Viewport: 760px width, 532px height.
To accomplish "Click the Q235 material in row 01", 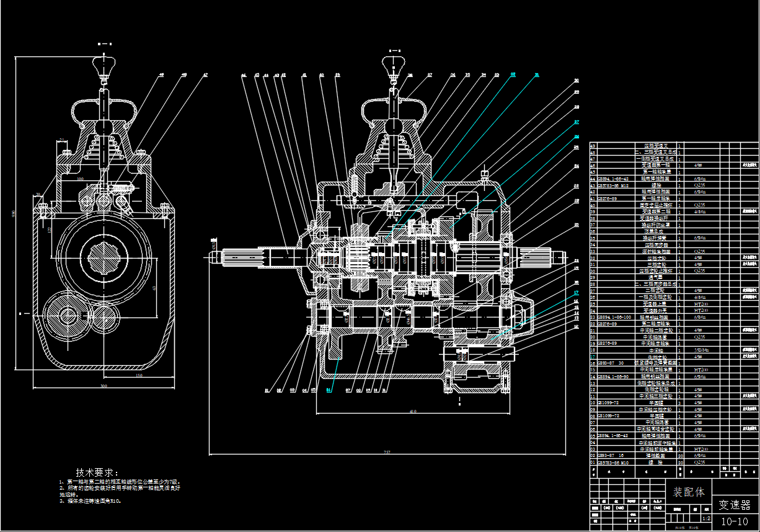I will (x=700, y=463).
